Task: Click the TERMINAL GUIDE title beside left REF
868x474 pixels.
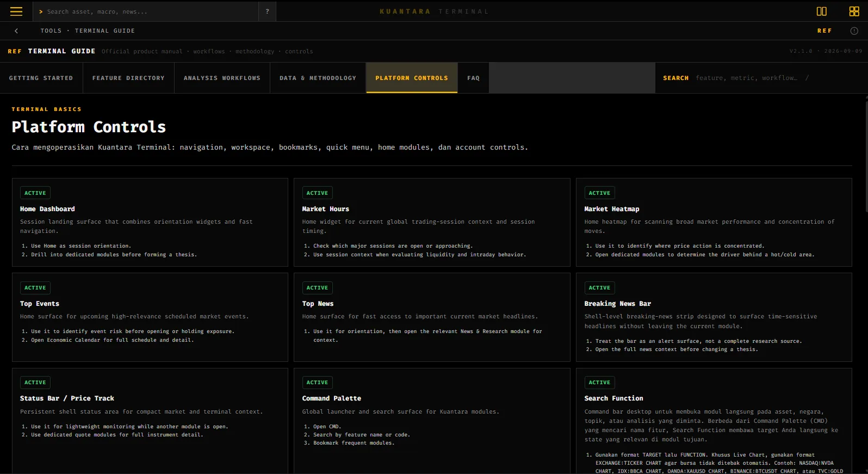Action: pos(61,51)
